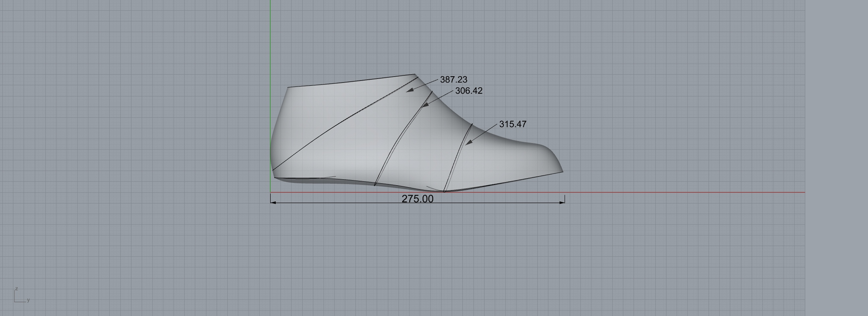The image size is (868, 316).
Task: Click the arrowhead of the 387.23 leader
Action: click(410, 90)
